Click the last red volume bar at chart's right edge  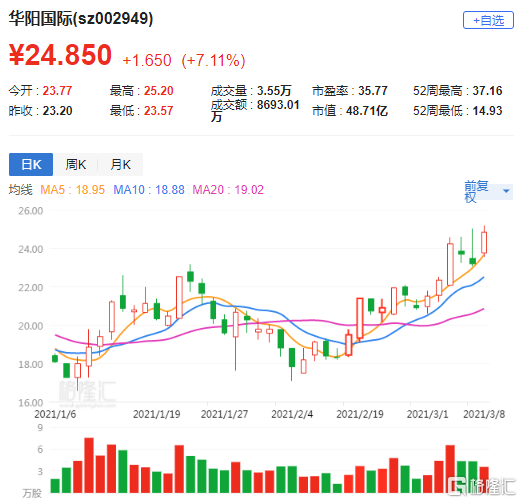click(484, 480)
